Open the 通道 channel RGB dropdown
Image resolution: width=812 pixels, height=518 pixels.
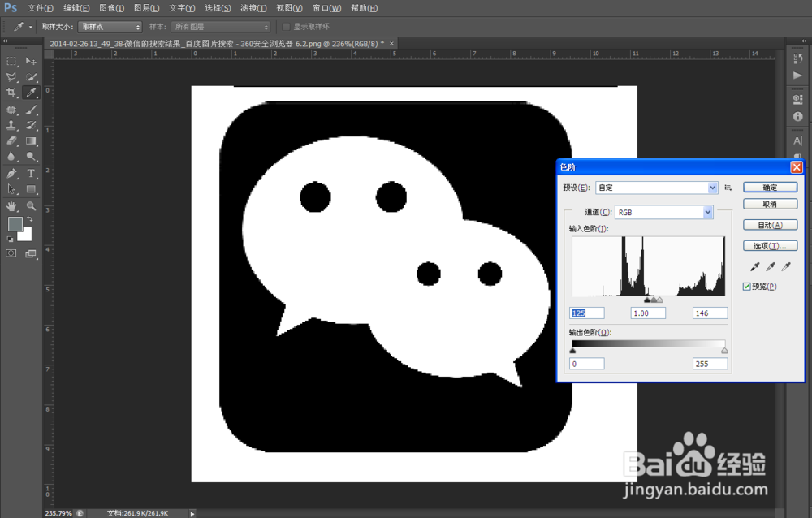(x=664, y=213)
